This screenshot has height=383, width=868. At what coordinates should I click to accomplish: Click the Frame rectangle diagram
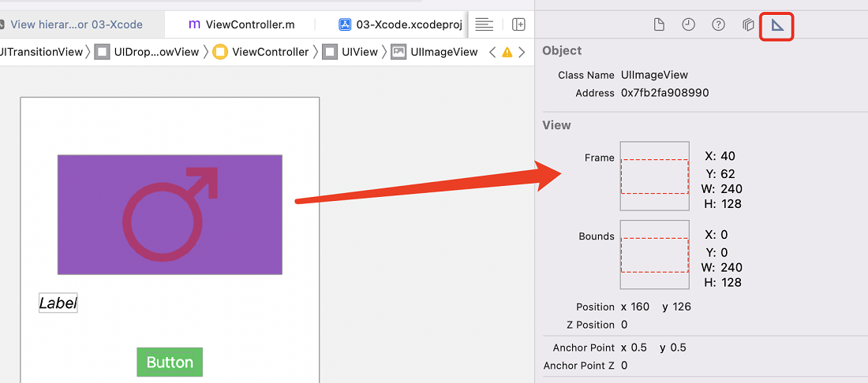pyautogui.click(x=655, y=177)
